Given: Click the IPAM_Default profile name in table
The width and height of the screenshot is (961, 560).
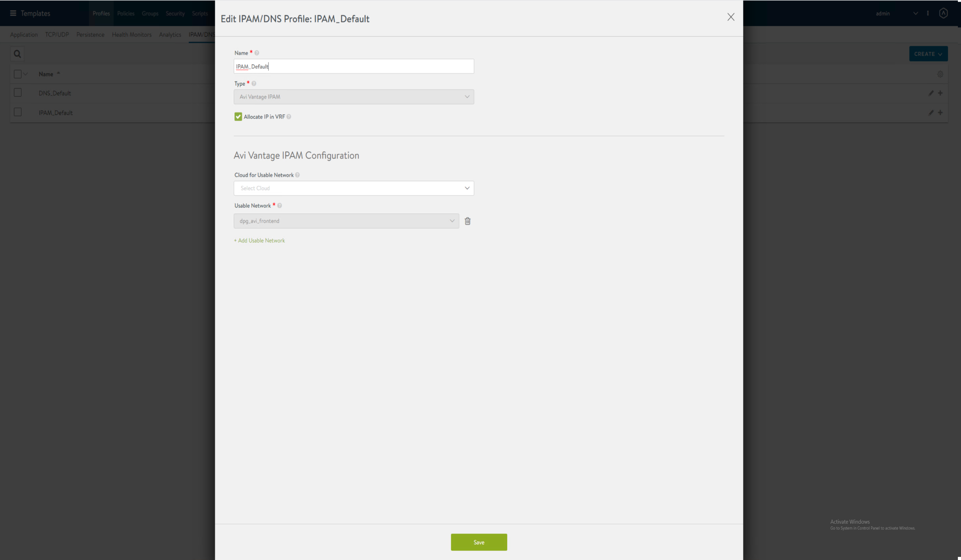Looking at the screenshot, I should tap(55, 113).
